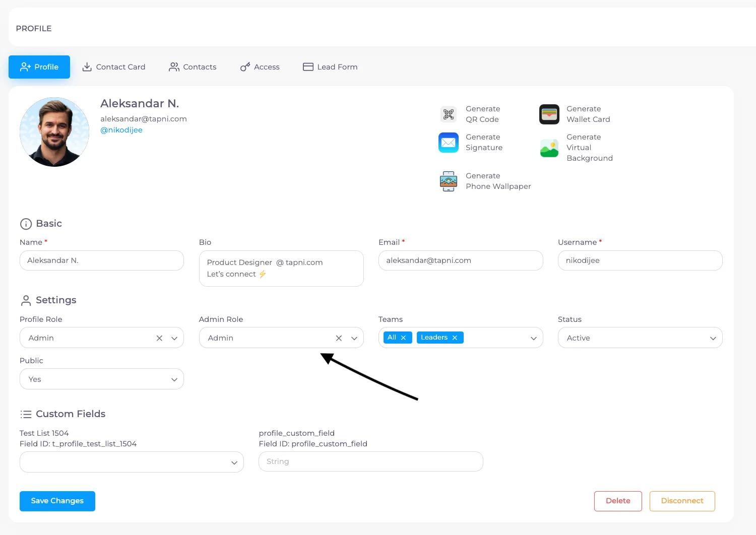Open the Lead Form tab

point(330,67)
